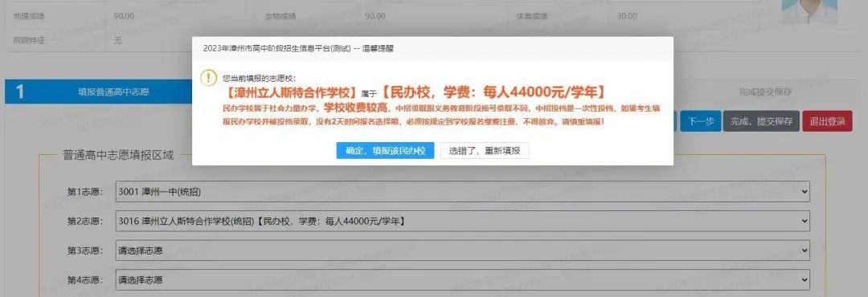Go to 下一步 step
The image size is (868, 297).
[x=700, y=121]
